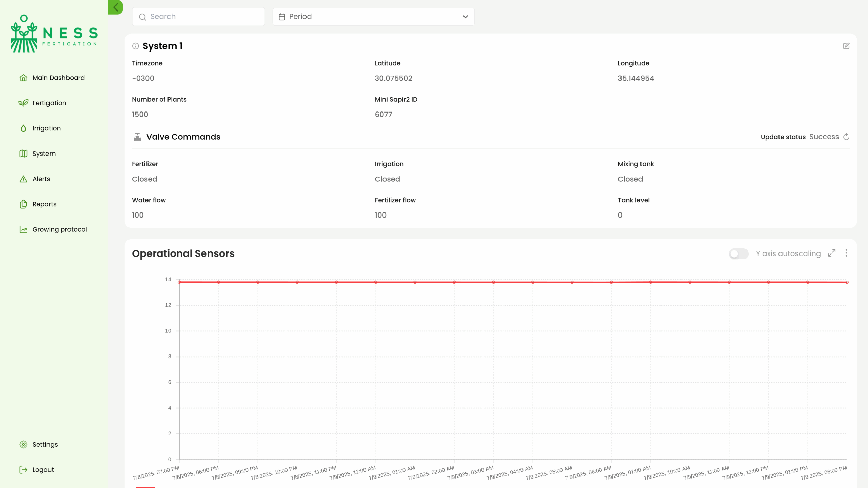This screenshot has width=868, height=488.
Task: Open Settings in the sidebar
Action: [x=45, y=444]
